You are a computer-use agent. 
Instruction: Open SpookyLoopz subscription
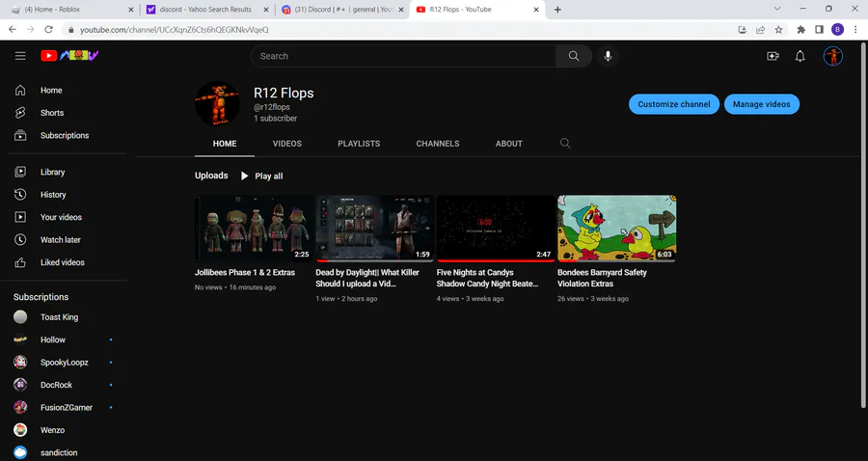click(x=67, y=363)
